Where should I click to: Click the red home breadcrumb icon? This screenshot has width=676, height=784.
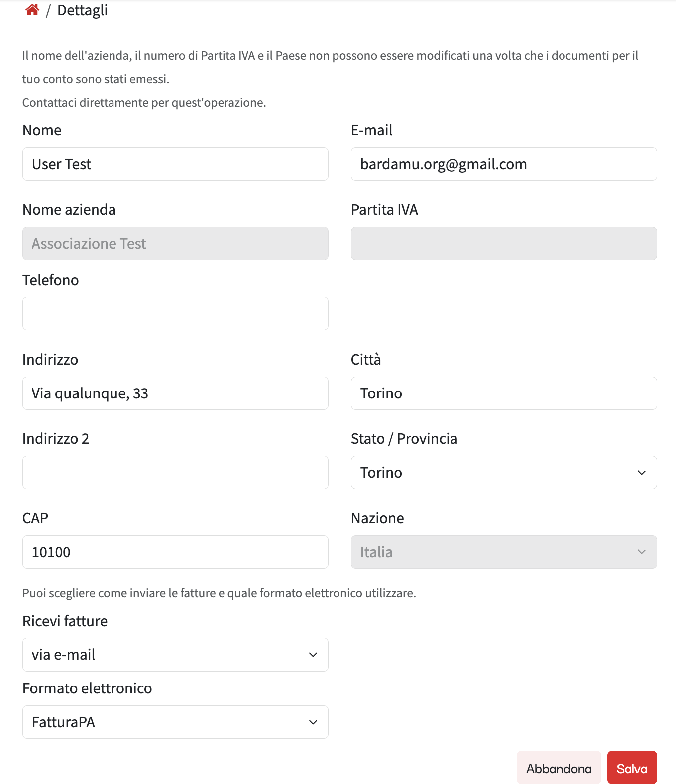click(32, 10)
